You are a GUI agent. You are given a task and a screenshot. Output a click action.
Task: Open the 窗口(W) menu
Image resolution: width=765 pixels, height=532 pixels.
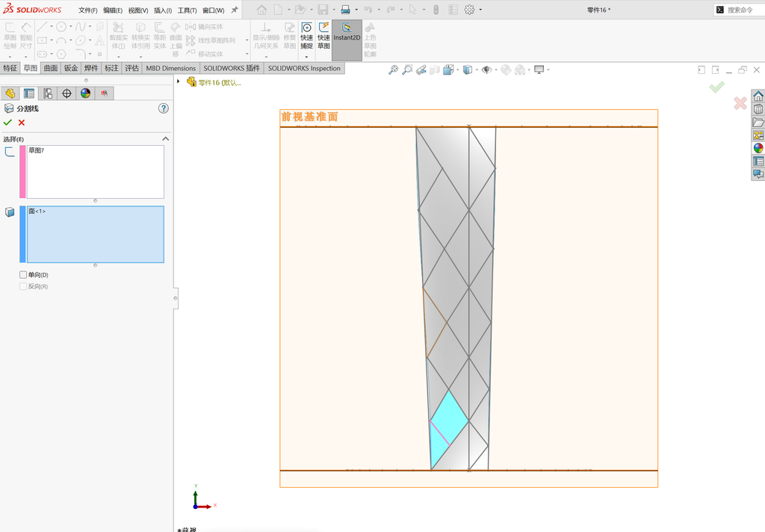[x=213, y=10]
